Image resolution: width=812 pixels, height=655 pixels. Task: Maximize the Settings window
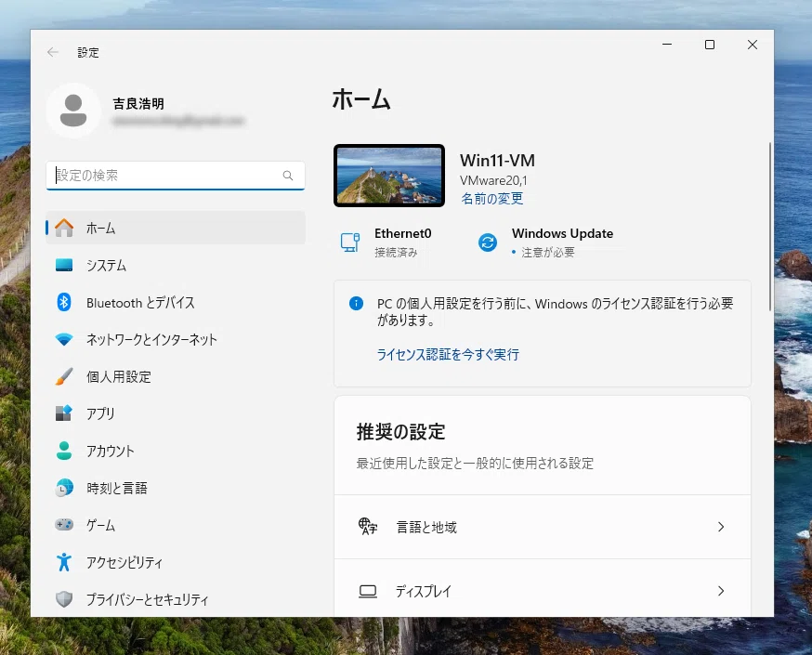pos(710,45)
